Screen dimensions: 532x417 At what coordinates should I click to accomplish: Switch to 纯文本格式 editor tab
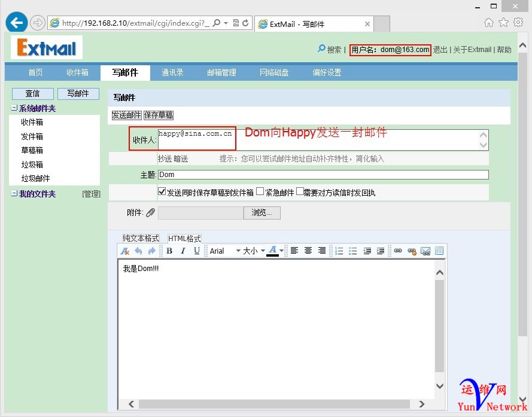141,238
